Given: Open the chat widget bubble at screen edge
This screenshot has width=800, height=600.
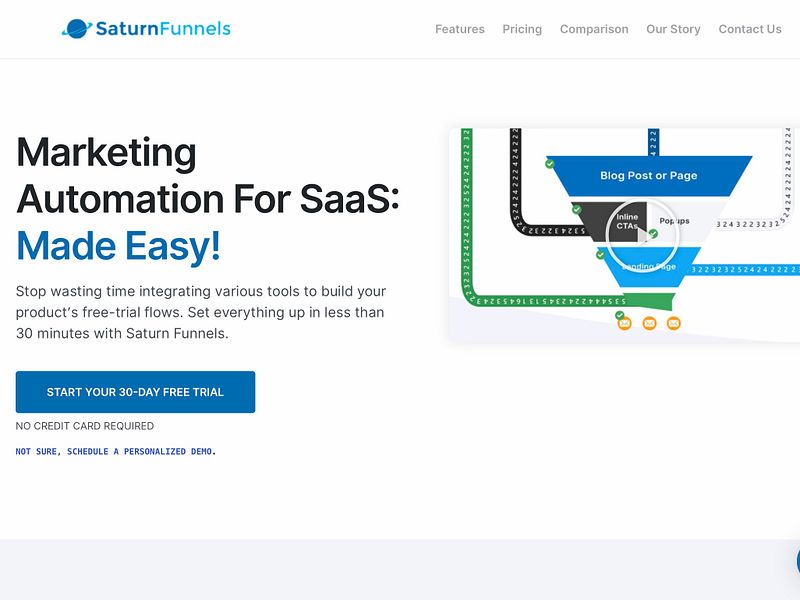Looking at the screenshot, I should (x=798, y=561).
